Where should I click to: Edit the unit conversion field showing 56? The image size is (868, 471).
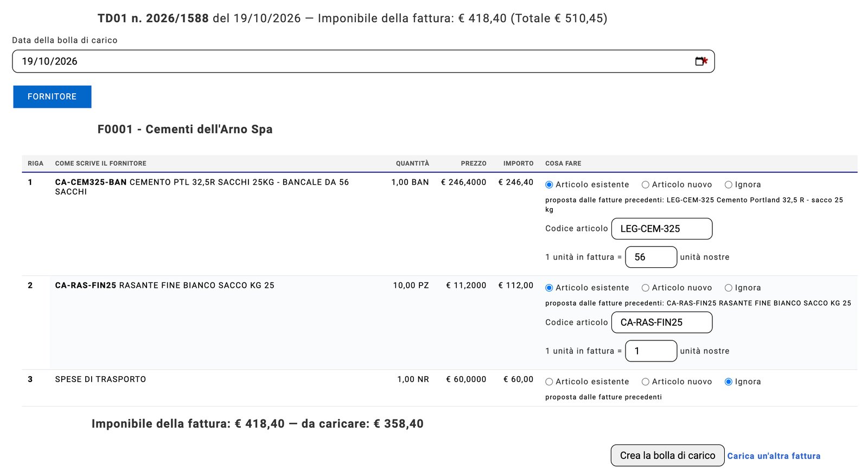click(651, 257)
